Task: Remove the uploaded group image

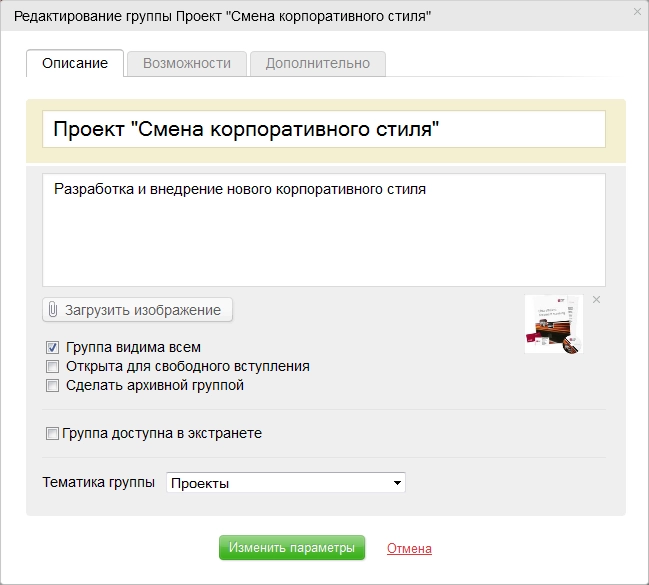Action: [x=596, y=300]
